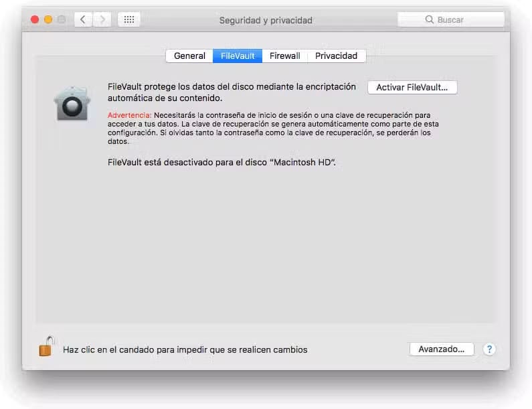Screen dimensions: 532x409
Task: Switch to the General tab
Action: pyautogui.click(x=189, y=56)
